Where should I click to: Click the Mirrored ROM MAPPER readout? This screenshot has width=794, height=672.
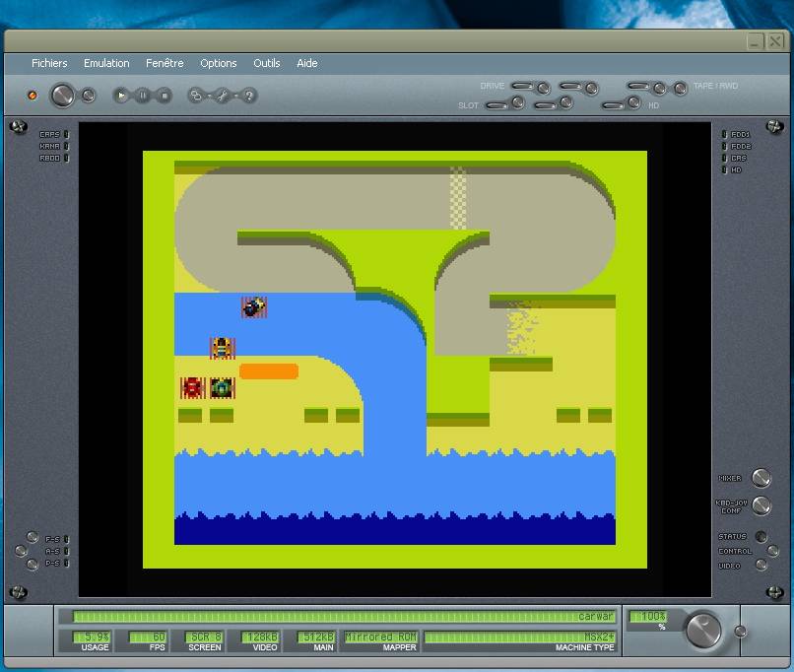(x=381, y=637)
